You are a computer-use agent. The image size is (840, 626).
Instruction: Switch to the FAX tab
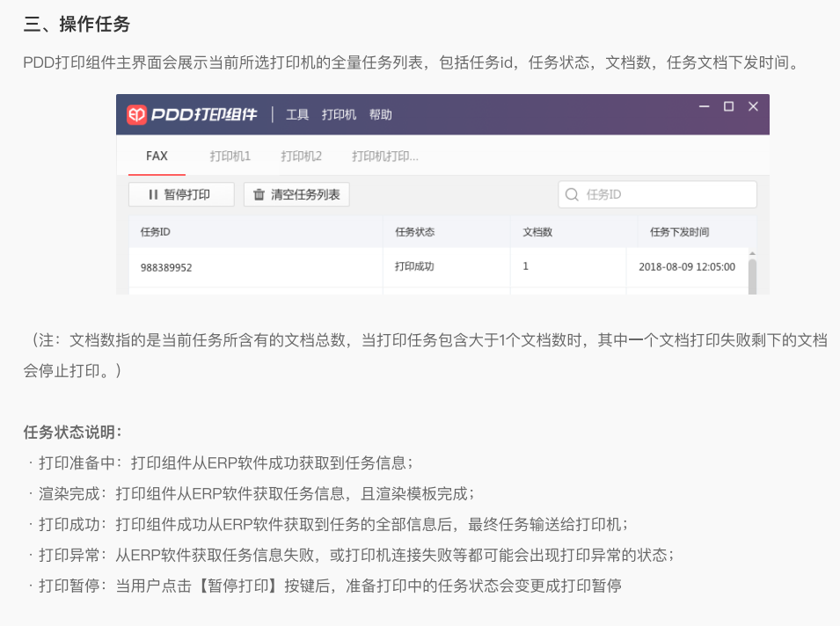click(x=157, y=156)
